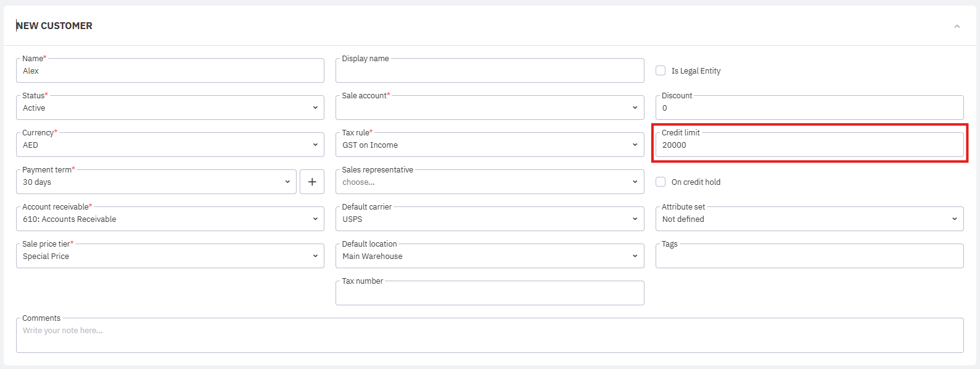Open the Status dropdown
The width and height of the screenshot is (980, 369).
pos(170,108)
